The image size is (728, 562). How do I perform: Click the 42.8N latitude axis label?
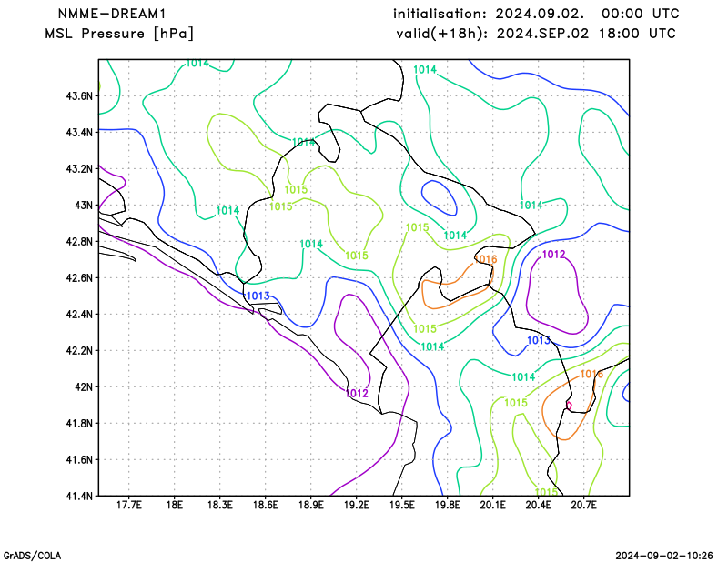79,241
